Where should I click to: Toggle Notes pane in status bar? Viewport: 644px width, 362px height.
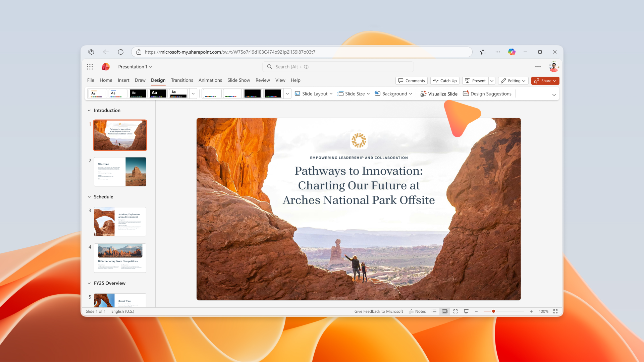click(x=417, y=311)
